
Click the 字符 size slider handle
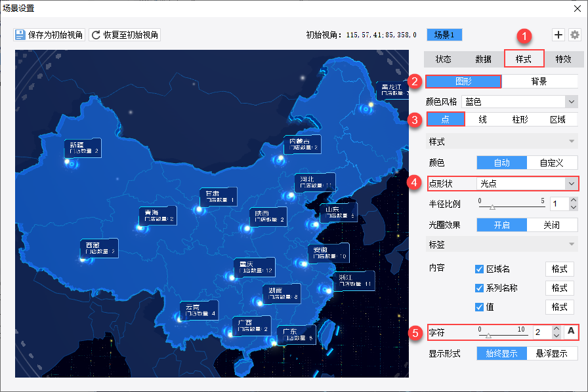488,336
